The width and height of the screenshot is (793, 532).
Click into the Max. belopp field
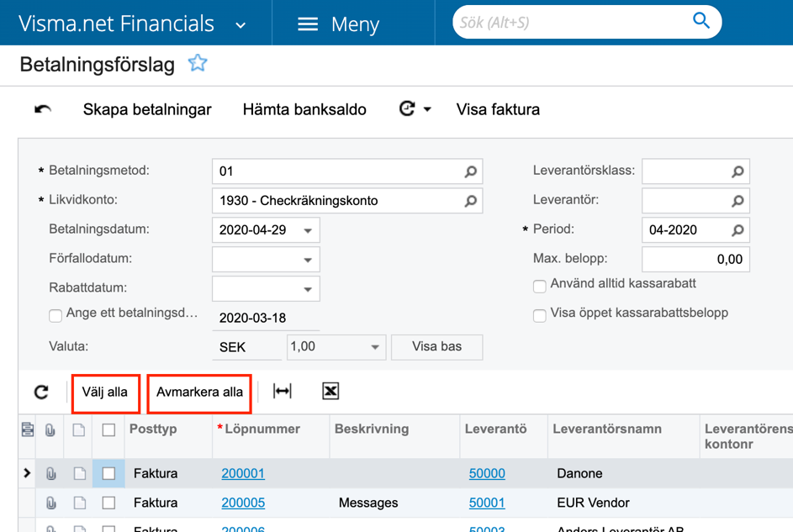point(695,259)
